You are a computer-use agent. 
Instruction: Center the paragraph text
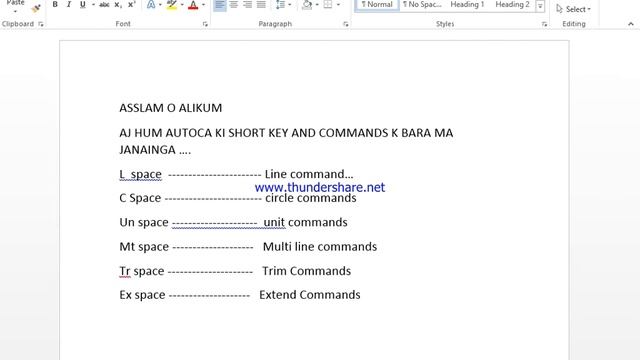click(233, 4)
